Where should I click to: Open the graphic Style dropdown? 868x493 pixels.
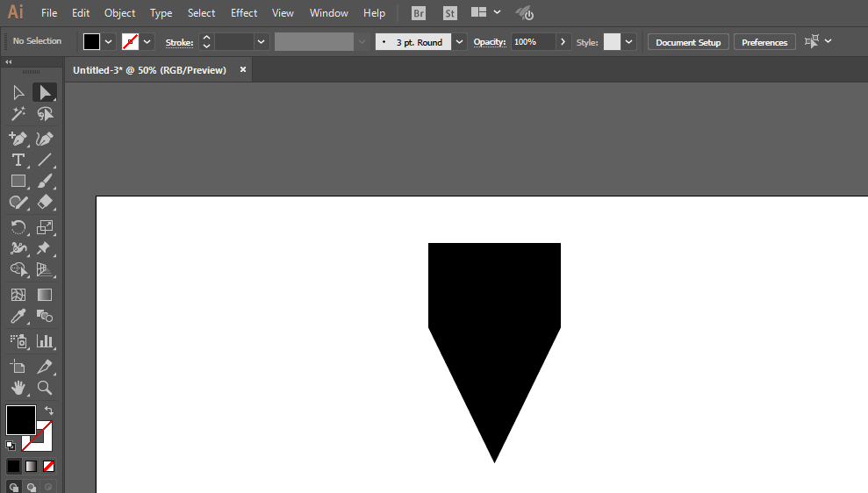pyautogui.click(x=629, y=42)
